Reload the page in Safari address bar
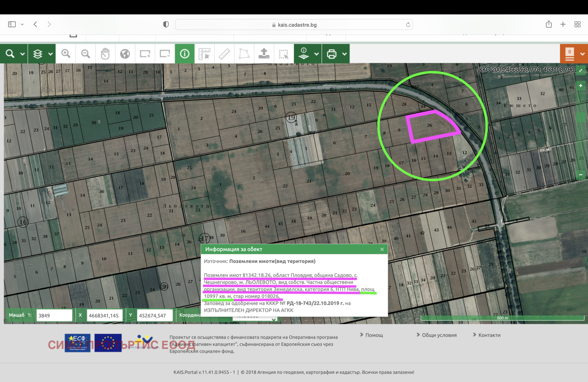 pyautogui.click(x=408, y=25)
